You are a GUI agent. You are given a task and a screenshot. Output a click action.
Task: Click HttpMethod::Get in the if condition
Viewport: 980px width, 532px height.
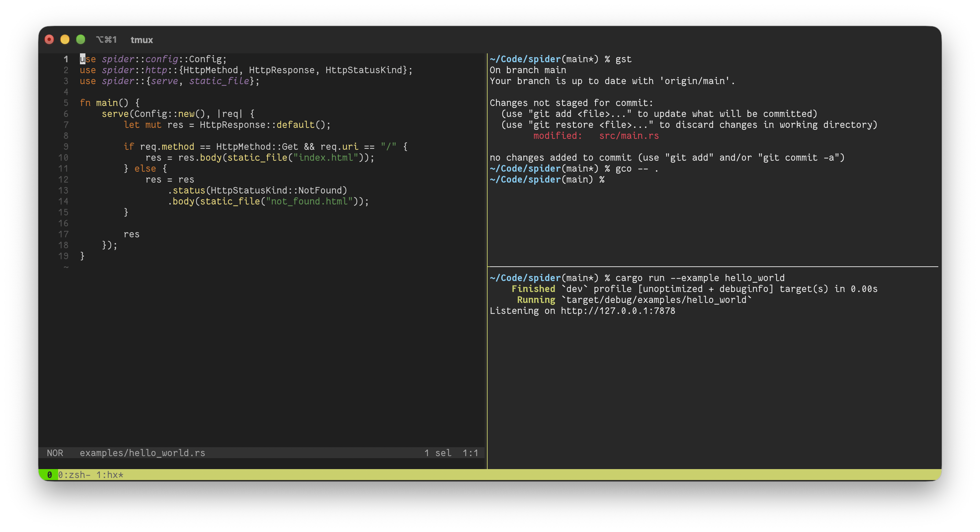257,147
